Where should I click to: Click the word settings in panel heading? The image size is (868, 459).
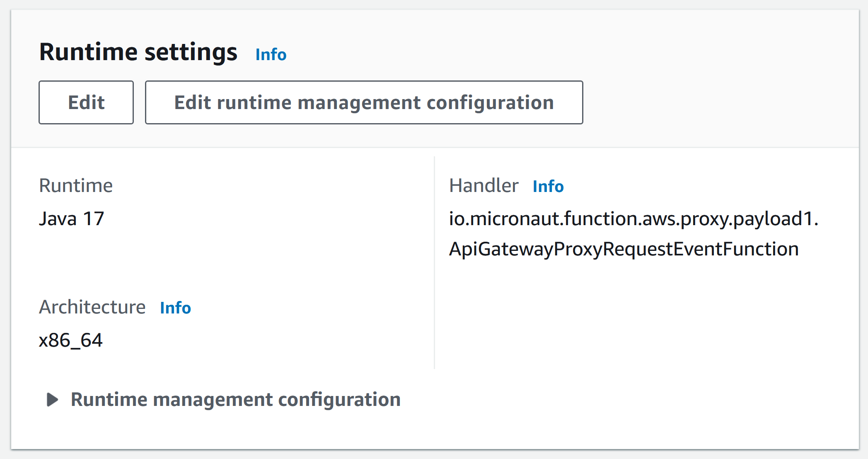click(x=191, y=52)
